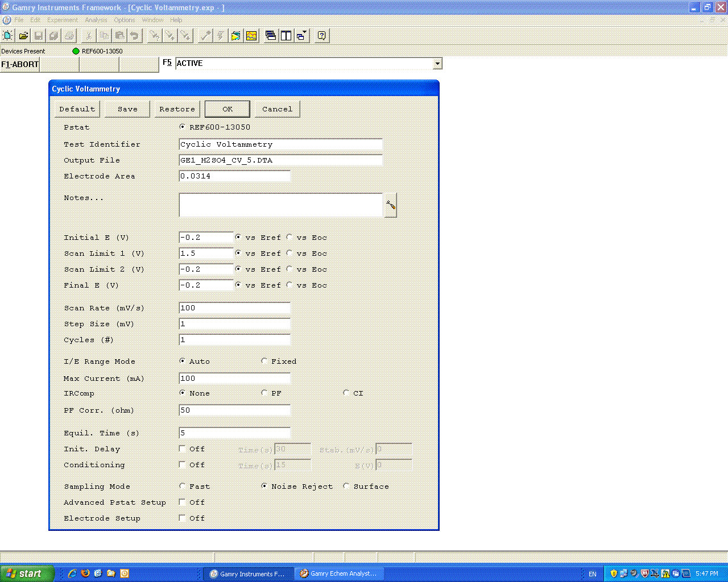Viewport: 728px width, 582px height.
Task: Select vs Eoc for Initial E
Action: (x=289, y=237)
